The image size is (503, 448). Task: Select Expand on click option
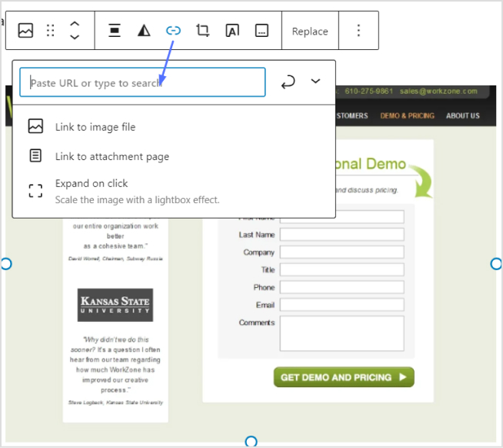pyautogui.click(x=174, y=192)
